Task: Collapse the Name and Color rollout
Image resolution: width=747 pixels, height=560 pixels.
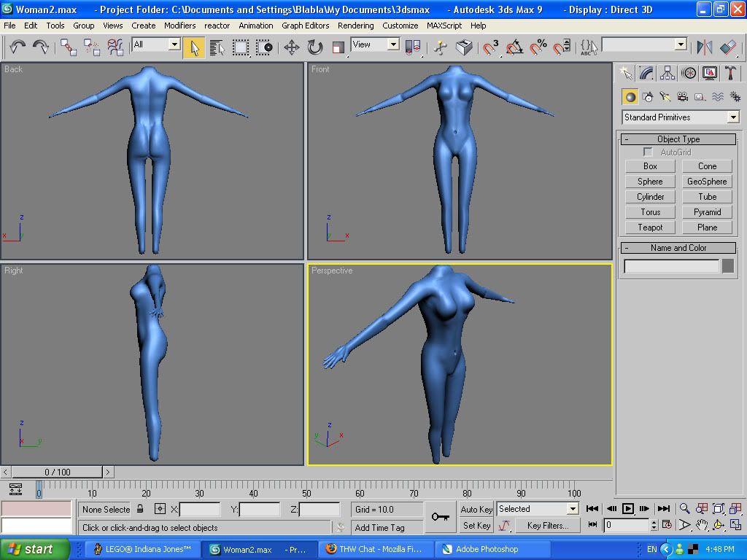Action: coord(678,248)
